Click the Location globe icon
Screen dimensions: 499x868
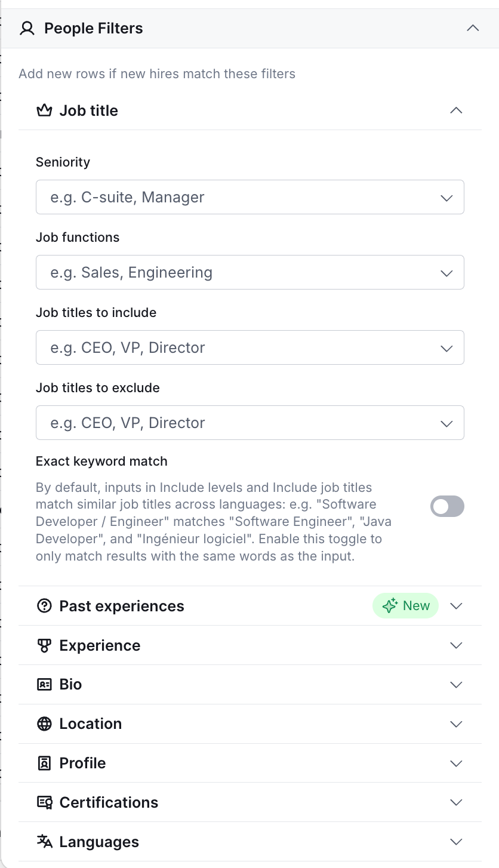tap(44, 724)
